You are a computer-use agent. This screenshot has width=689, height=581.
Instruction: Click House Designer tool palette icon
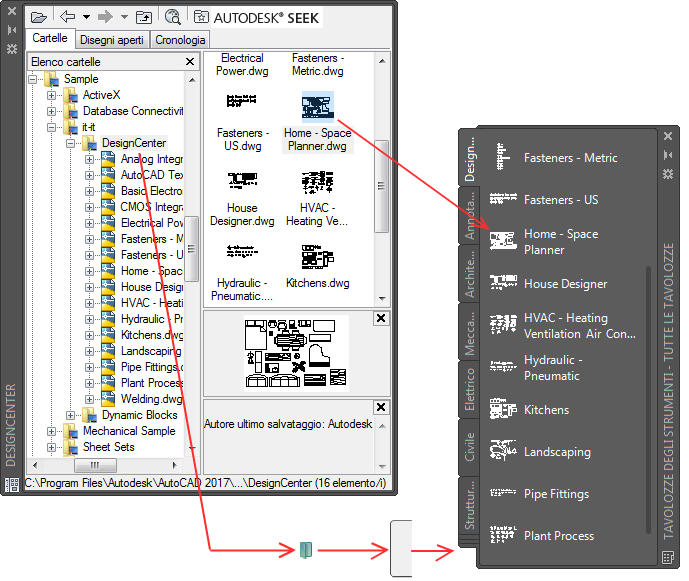(x=503, y=282)
